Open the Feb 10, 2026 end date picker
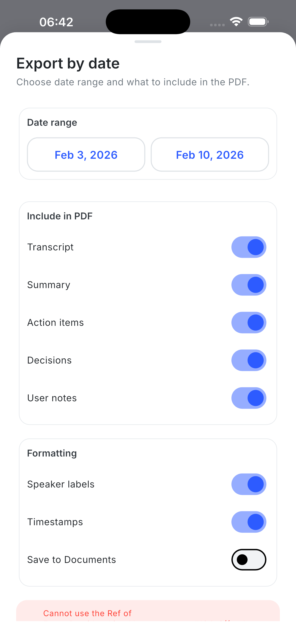Viewport: 296px width, 644px height. pyautogui.click(x=210, y=154)
